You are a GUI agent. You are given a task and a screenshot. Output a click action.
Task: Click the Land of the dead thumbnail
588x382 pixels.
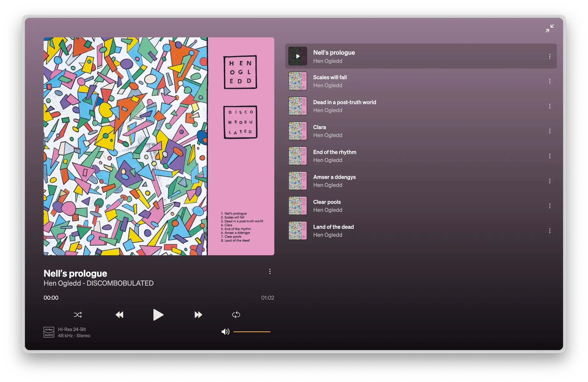(x=298, y=231)
